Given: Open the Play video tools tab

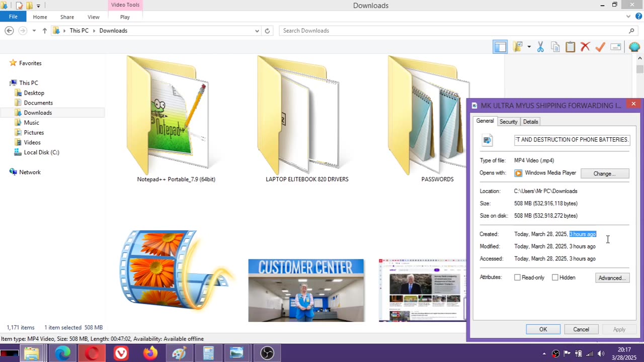Looking at the screenshot, I should 125,17.
